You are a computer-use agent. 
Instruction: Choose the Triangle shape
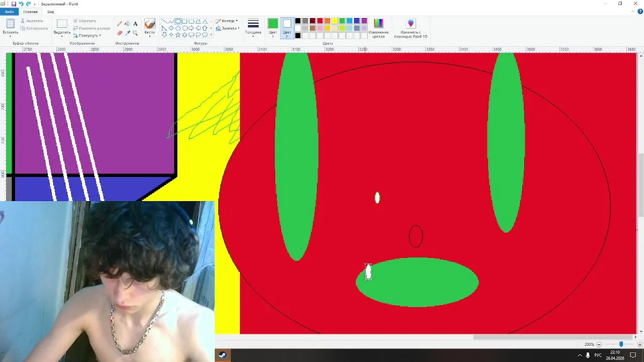(205, 22)
